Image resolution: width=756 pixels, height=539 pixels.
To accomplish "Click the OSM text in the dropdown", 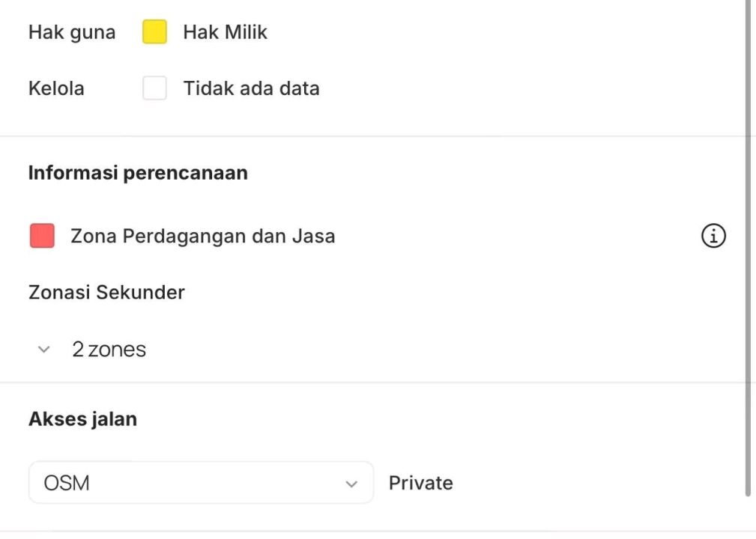I will pyautogui.click(x=67, y=483).
